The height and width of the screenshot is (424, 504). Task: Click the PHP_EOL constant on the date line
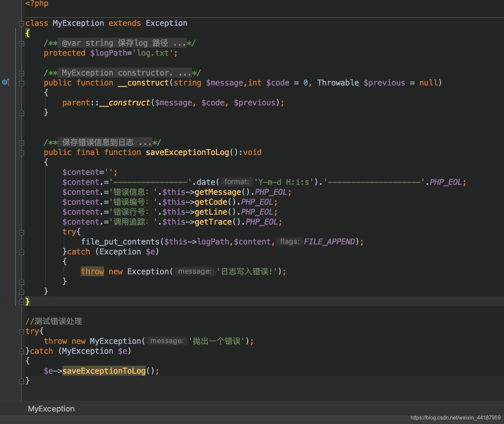pyautogui.click(x=445, y=182)
